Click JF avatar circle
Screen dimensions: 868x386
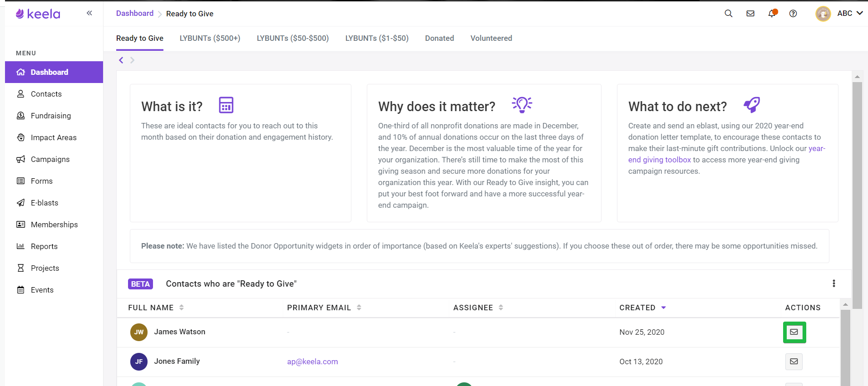pos(139,362)
